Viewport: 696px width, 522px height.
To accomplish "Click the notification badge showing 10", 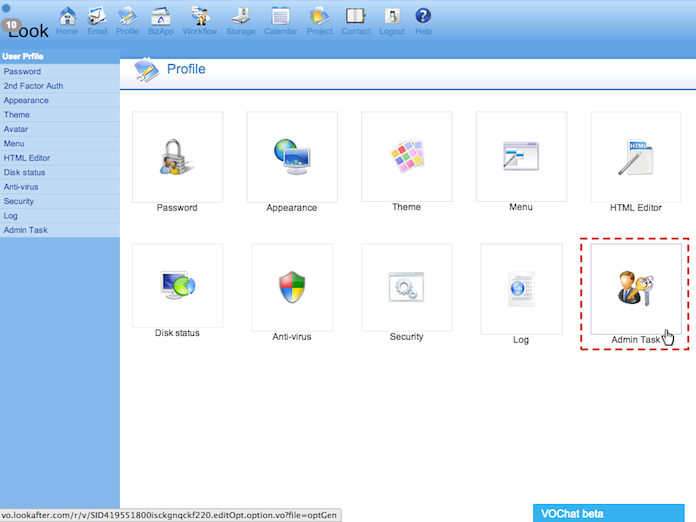I will pyautogui.click(x=11, y=25).
